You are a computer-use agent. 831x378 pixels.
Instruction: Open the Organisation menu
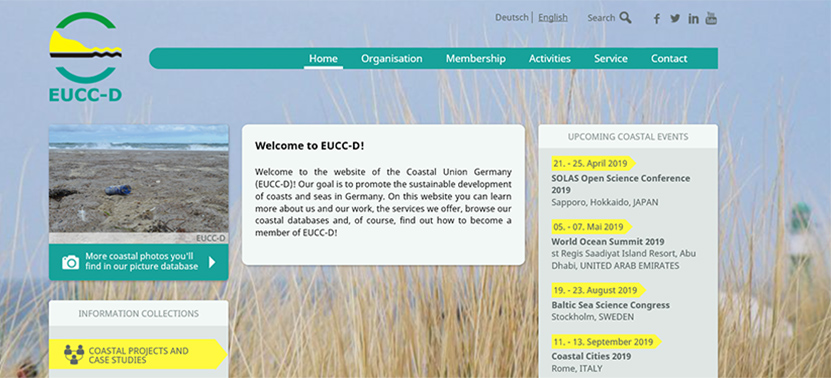392,58
